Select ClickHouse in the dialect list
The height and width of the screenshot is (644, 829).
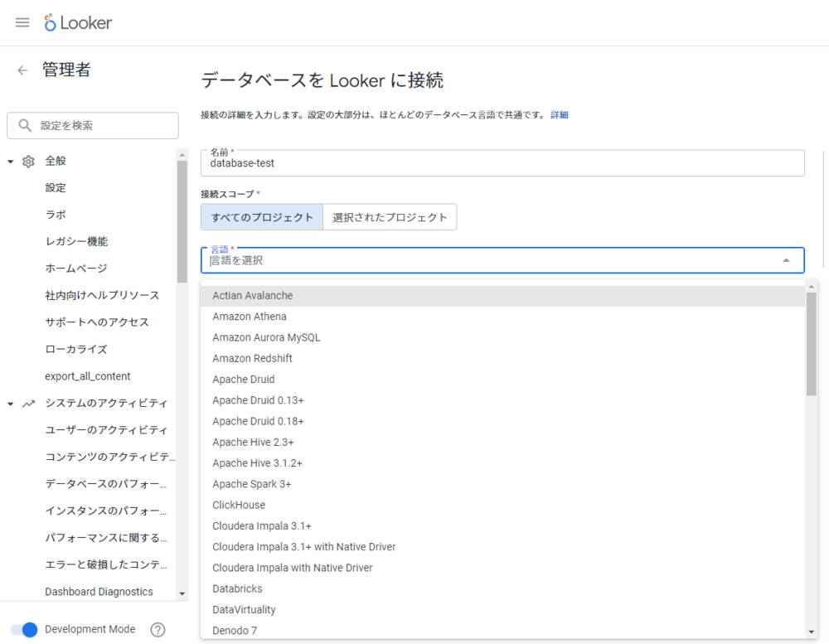(x=239, y=505)
